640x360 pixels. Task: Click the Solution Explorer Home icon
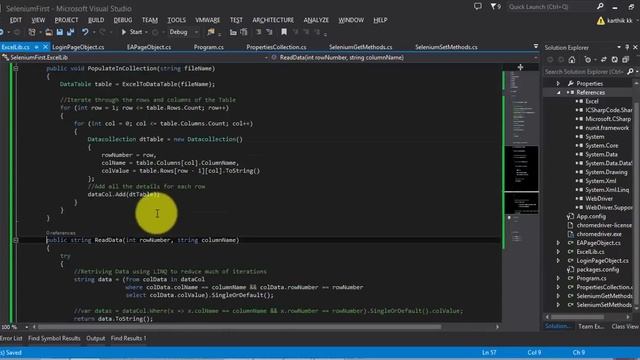click(x=572, y=60)
